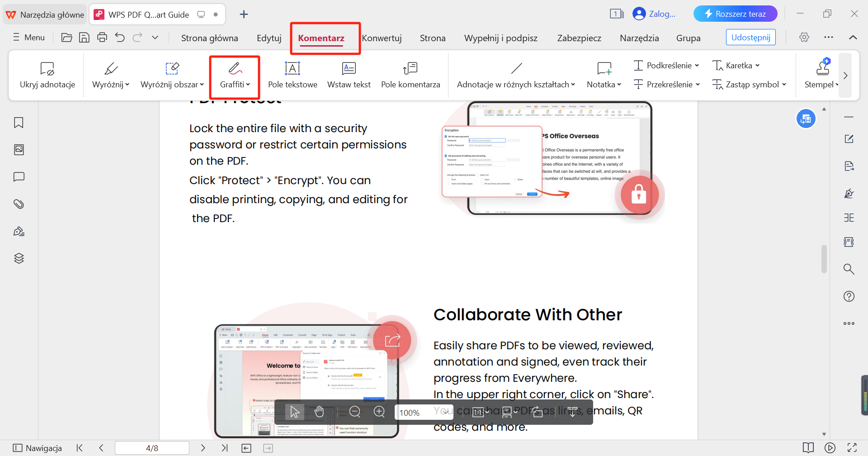868x456 pixels.
Task: Open the Zabezpiecz tab
Action: click(x=579, y=38)
